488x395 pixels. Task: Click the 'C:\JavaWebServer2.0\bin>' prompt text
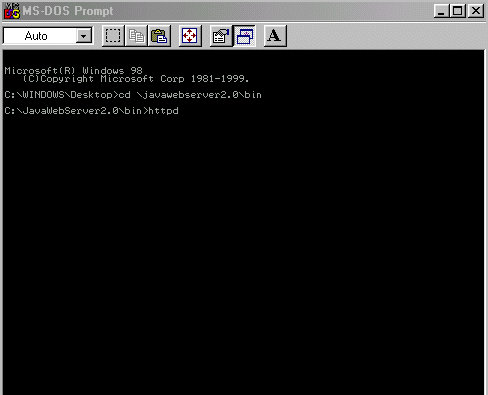click(x=76, y=110)
